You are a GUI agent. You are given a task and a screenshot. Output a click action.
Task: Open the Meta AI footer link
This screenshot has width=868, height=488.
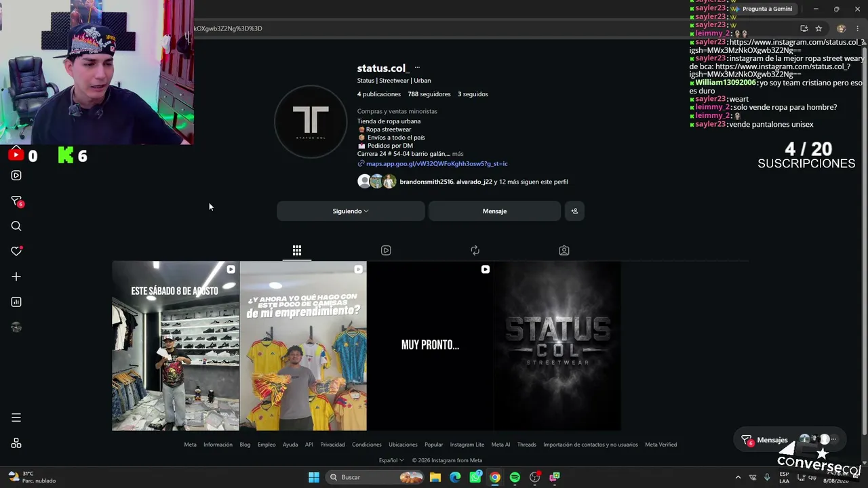500,445
